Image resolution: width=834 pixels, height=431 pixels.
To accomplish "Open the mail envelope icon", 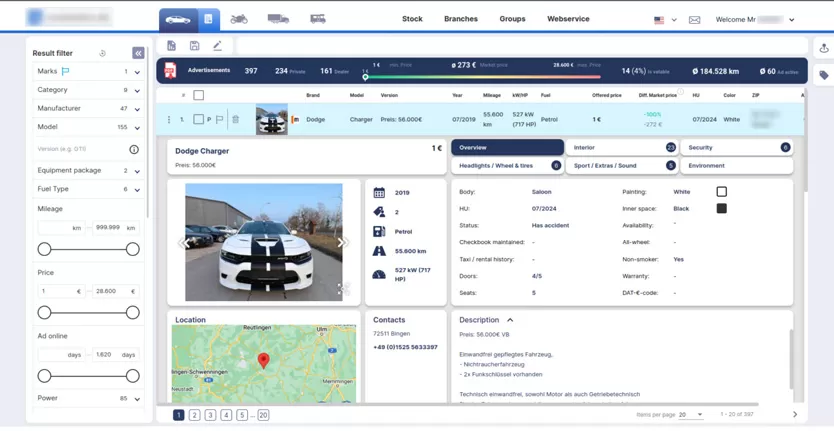I will coord(695,20).
